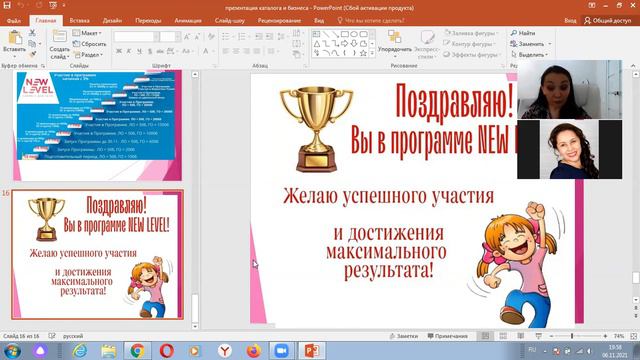Click the Общий доступ (Share) button
This screenshot has height=360, width=640.
(x=608, y=20)
